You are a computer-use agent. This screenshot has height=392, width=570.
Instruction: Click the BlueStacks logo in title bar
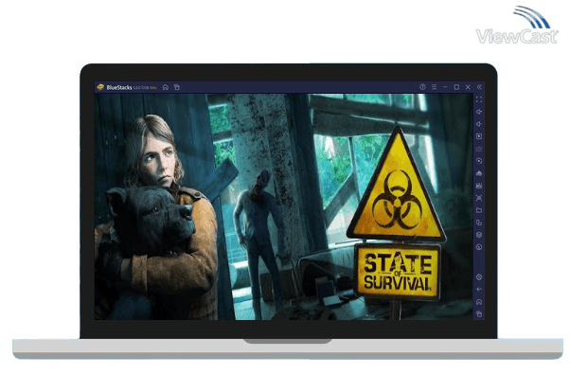tap(100, 87)
